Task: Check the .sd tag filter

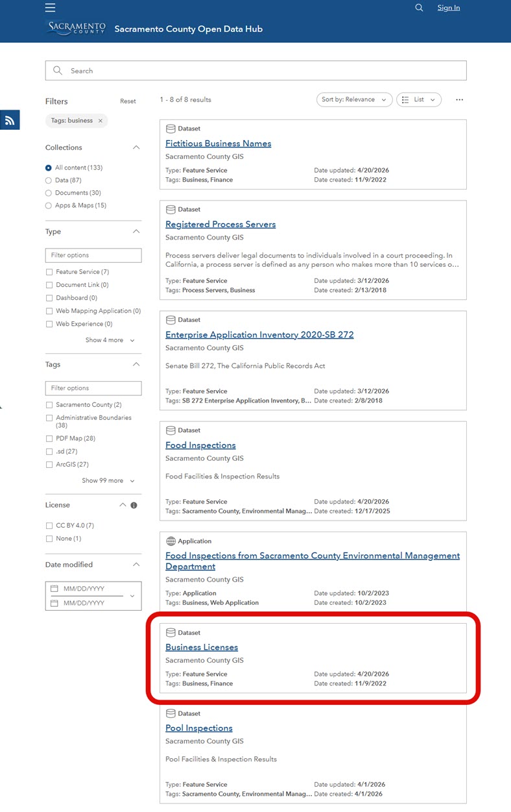Action: [x=49, y=452]
